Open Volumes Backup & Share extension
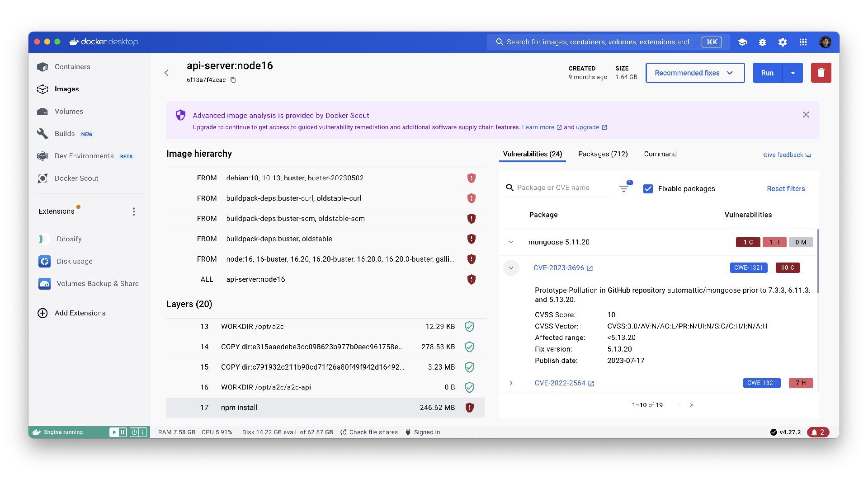Viewport: 868px width, 488px height. [97, 284]
